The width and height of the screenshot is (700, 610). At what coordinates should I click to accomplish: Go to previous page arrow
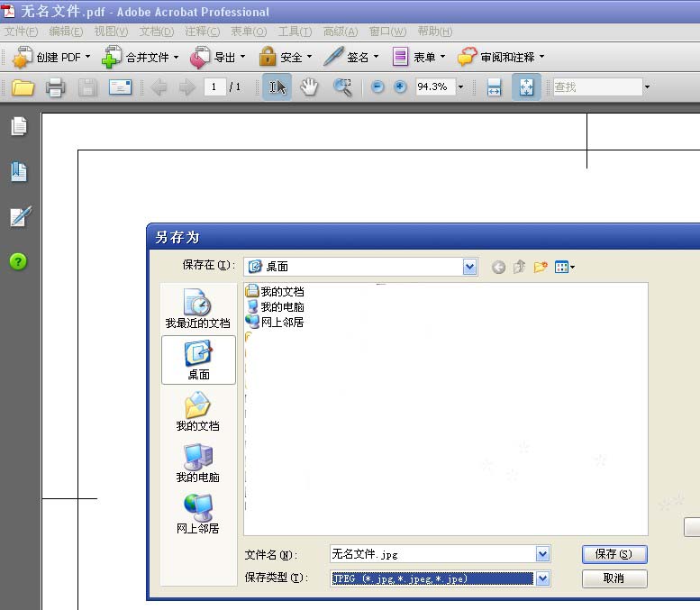(159, 87)
